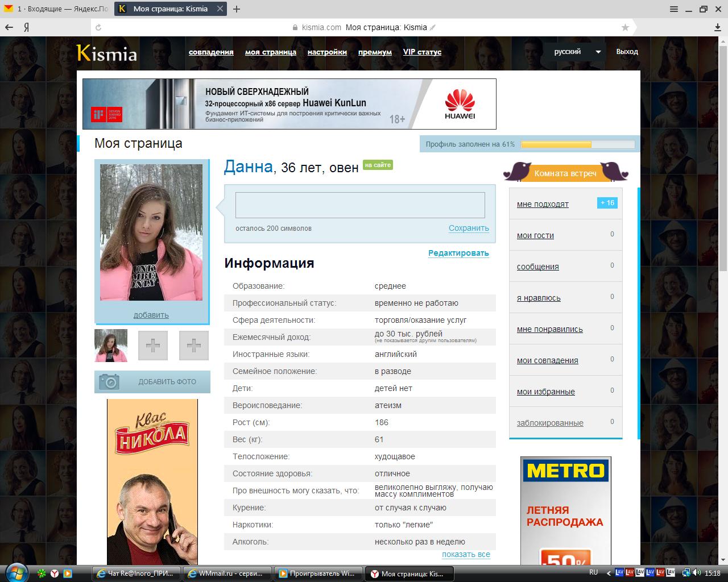Click the на сайте online badge

(x=378, y=165)
